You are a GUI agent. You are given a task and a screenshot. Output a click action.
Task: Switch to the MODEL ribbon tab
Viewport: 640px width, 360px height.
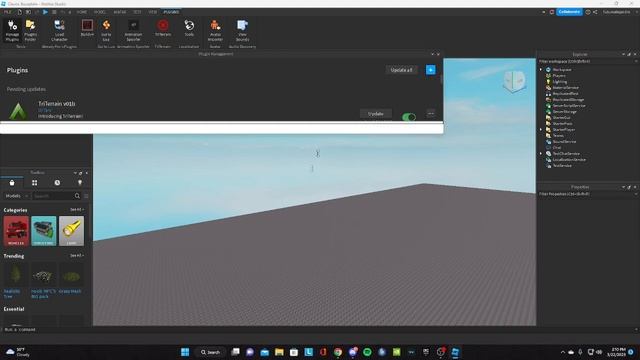point(100,12)
